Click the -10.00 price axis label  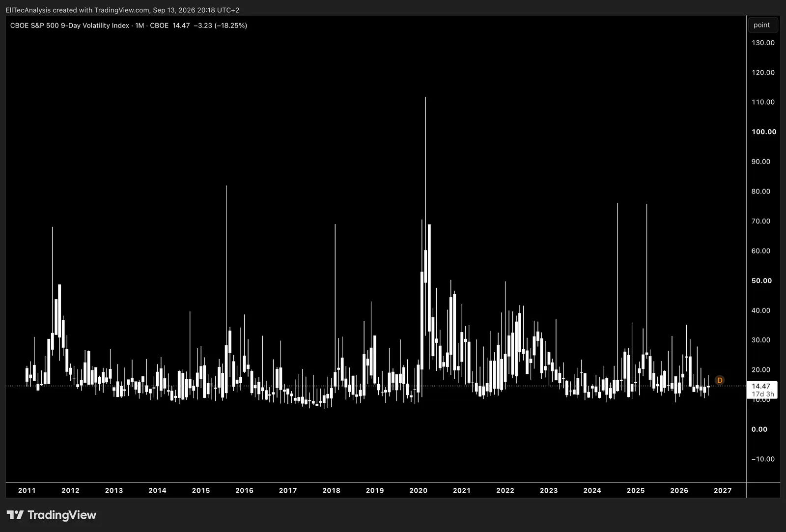(x=763, y=459)
